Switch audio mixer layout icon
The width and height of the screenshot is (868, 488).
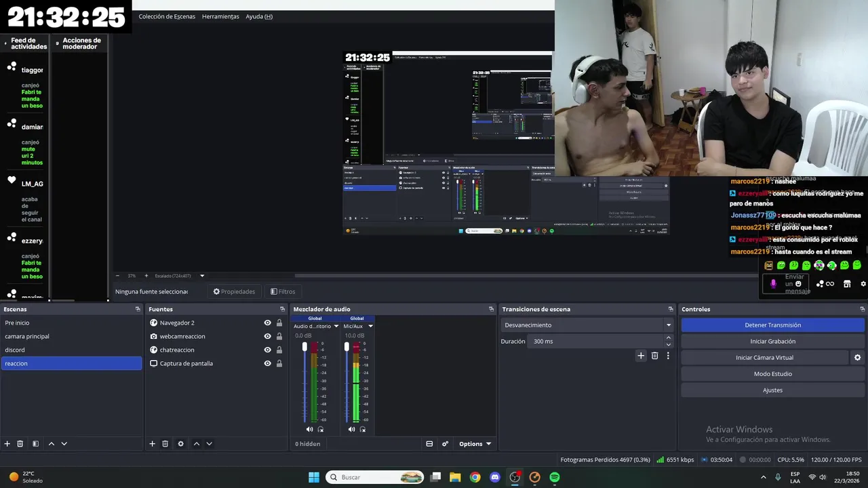pos(429,444)
